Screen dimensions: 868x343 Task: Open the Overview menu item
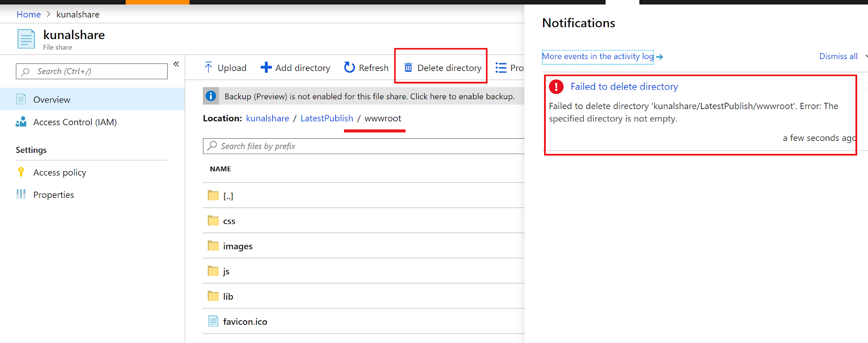point(92,99)
